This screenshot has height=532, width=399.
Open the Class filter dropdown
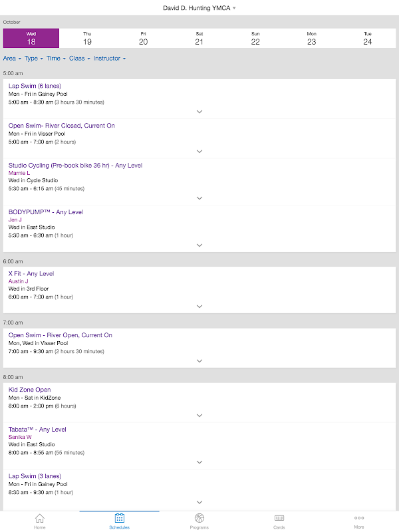pyautogui.click(x=79, y=59)
